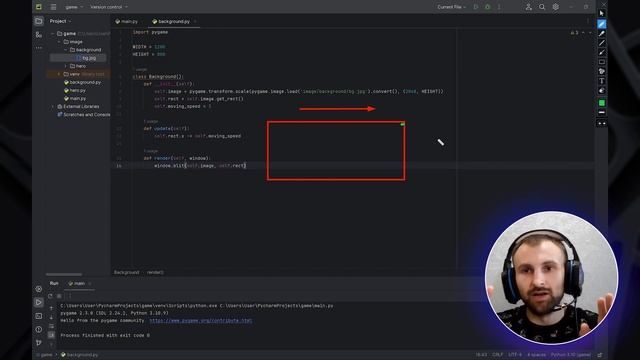Expand the venv folder
Image resolution: width=640 pixels, height=360 pixels.
tap(59, 74)
